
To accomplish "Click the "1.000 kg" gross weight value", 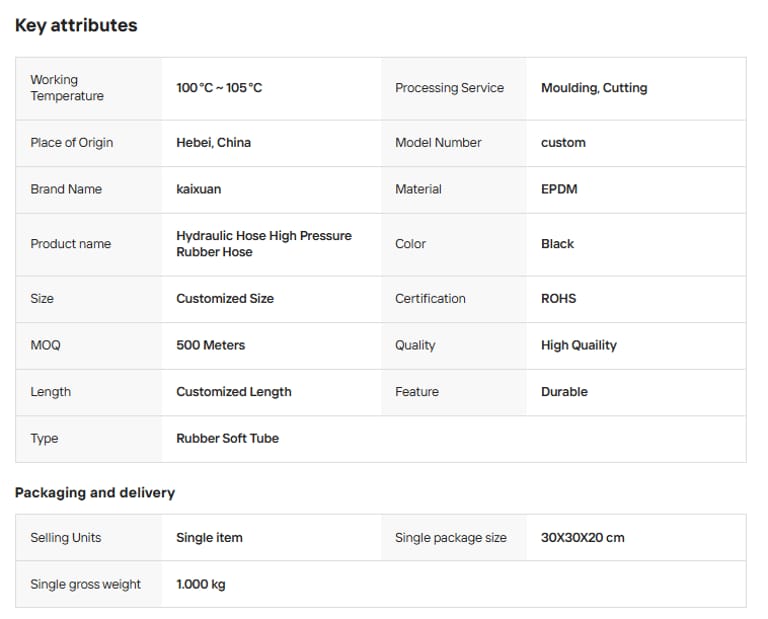I will click(x=201, y=585).
